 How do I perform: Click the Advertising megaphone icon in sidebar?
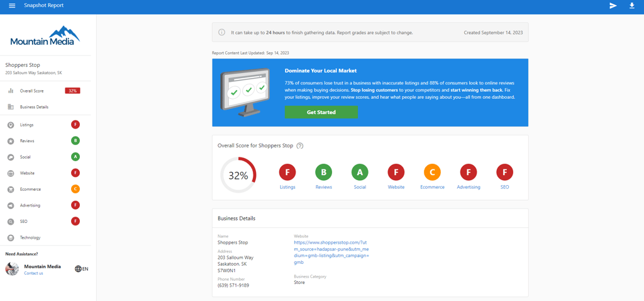tap(11, 206)
